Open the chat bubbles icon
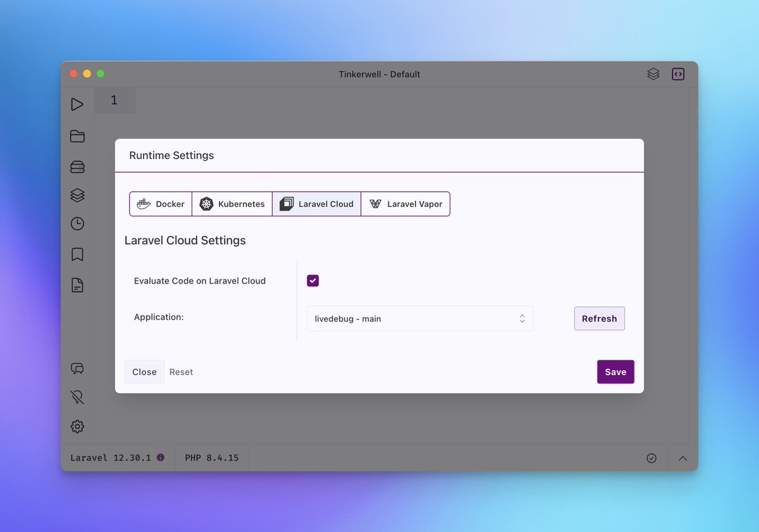The height and width of the screenshot is (532, 759). (x=77, y=369)
